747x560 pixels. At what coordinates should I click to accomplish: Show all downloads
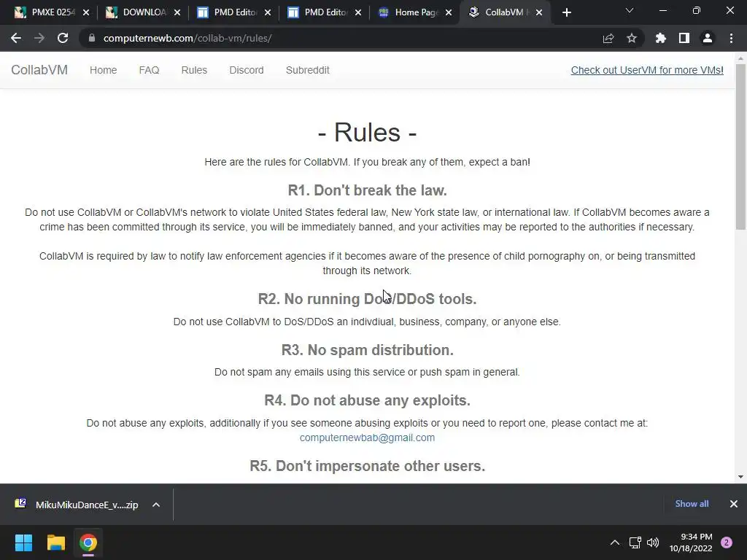tap(692, 504)
